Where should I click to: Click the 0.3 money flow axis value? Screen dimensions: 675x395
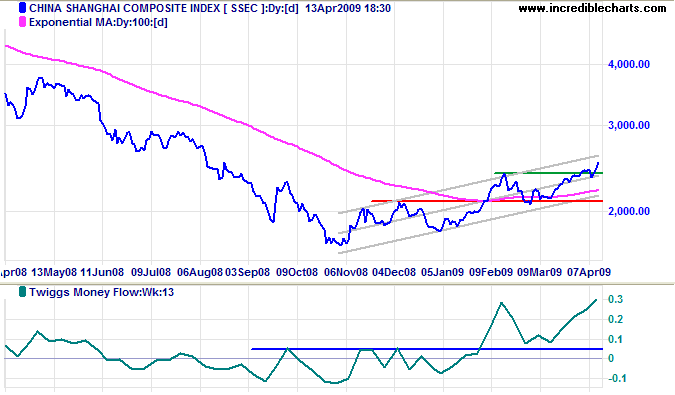pyautogui.click(x=616, y=299)
